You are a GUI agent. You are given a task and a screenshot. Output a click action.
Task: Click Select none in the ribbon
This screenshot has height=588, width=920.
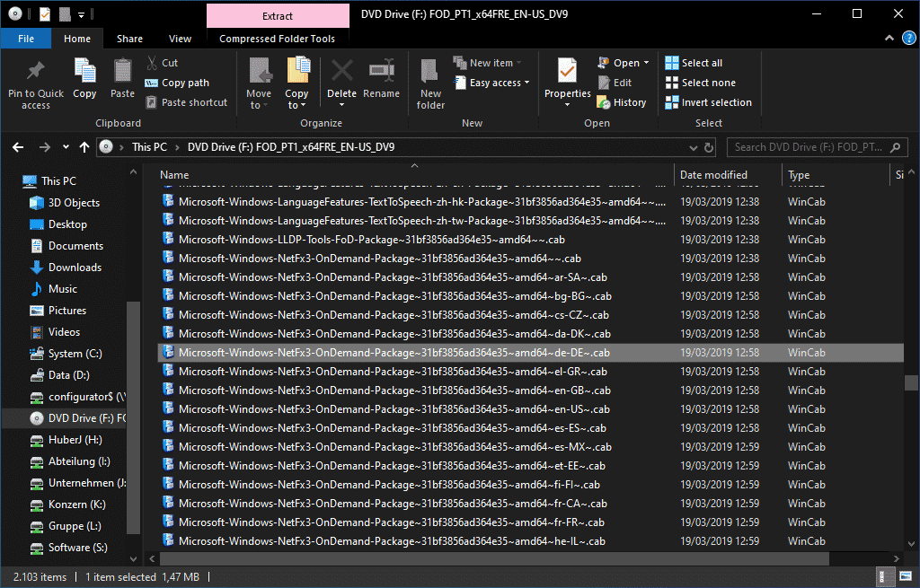[701, 83]
